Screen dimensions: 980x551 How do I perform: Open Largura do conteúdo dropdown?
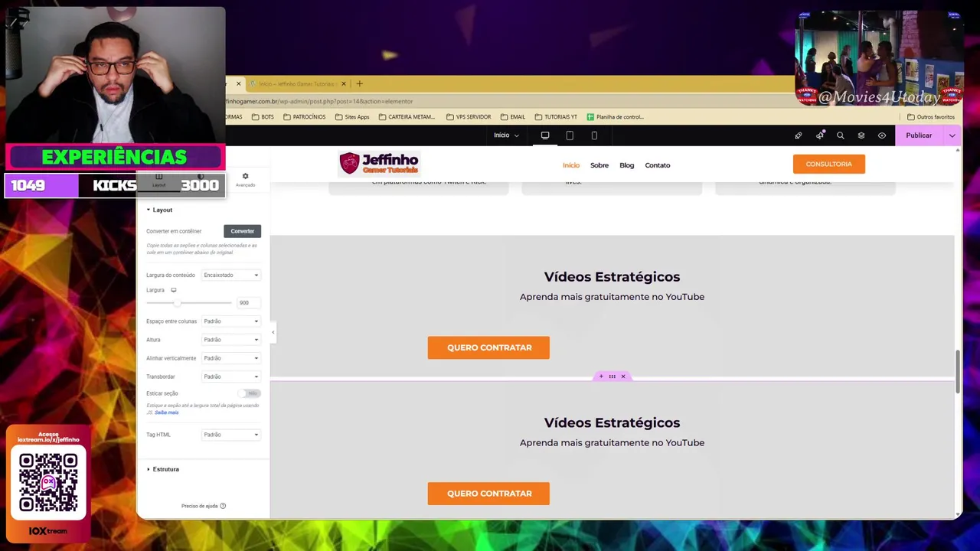[x=231, y=275]
